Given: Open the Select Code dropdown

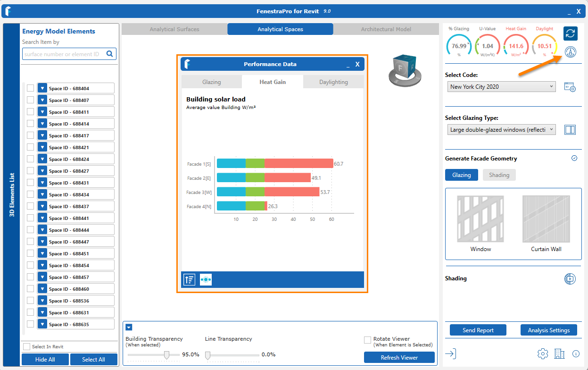Looking at the screenshot, I should (501, 87).
